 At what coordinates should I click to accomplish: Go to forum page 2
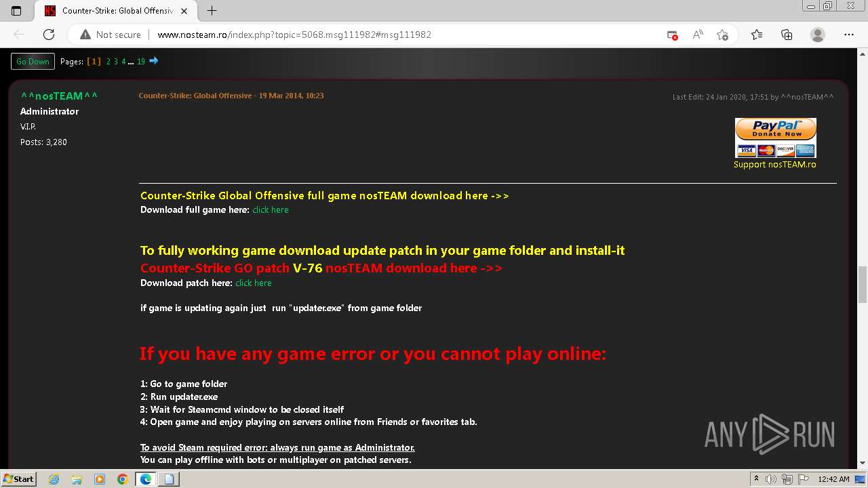(x=108, y=62)
